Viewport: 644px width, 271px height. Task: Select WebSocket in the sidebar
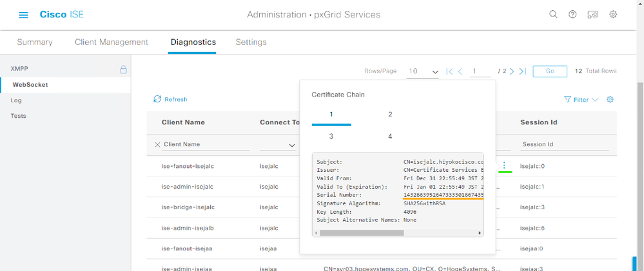point(30,85)
